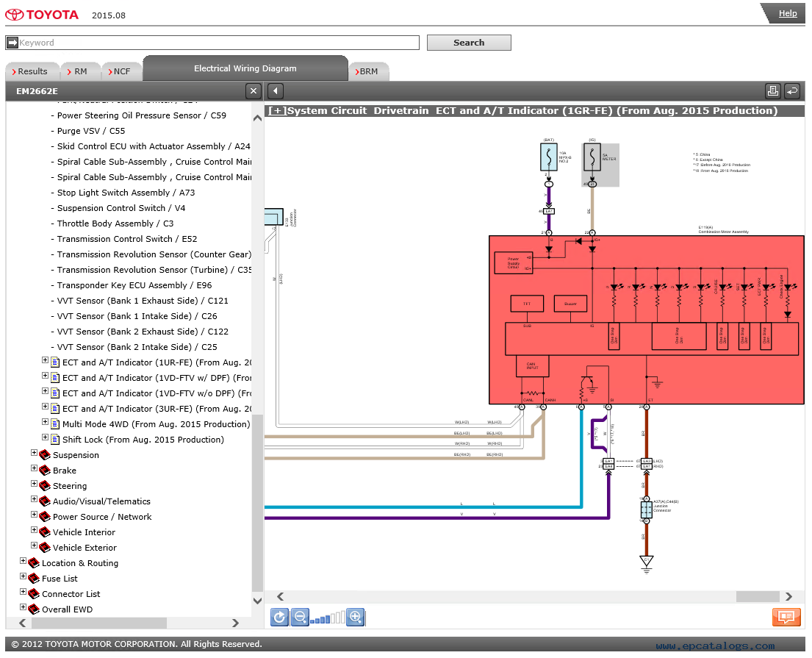Click the reset view rotate icon

(280, 617)
